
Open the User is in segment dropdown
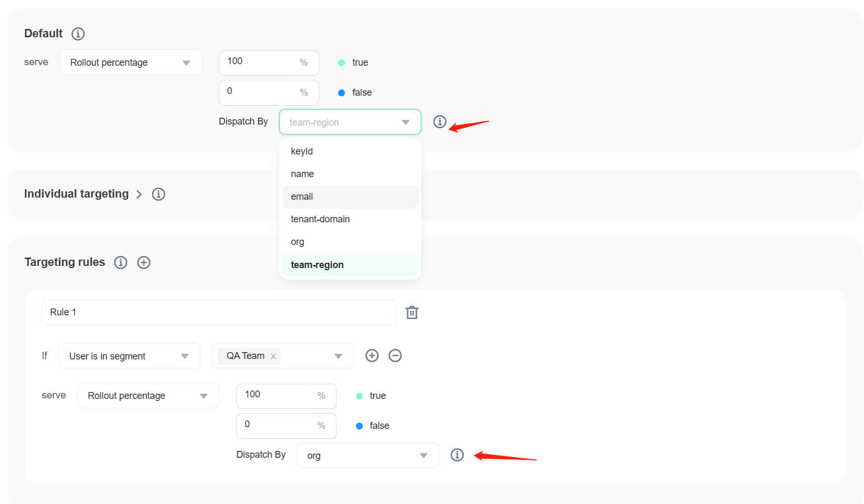click(129, 356)
